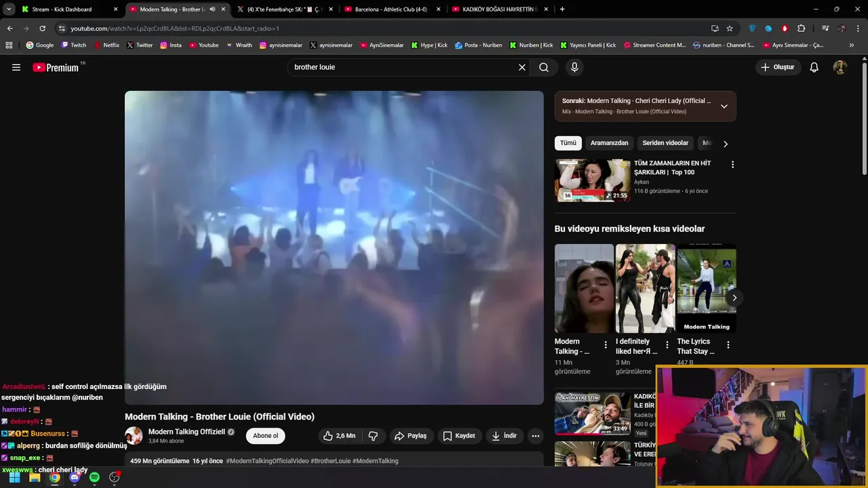This screenshot has width=868, height=488.
Task: Open Modern Talking Offiziell channel avatar
Action: click(134, 436)
